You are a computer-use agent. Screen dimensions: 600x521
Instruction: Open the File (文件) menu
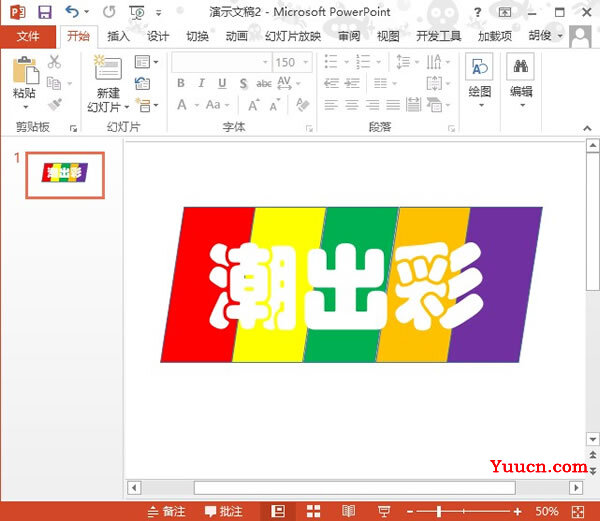click(x=28, y=36)
